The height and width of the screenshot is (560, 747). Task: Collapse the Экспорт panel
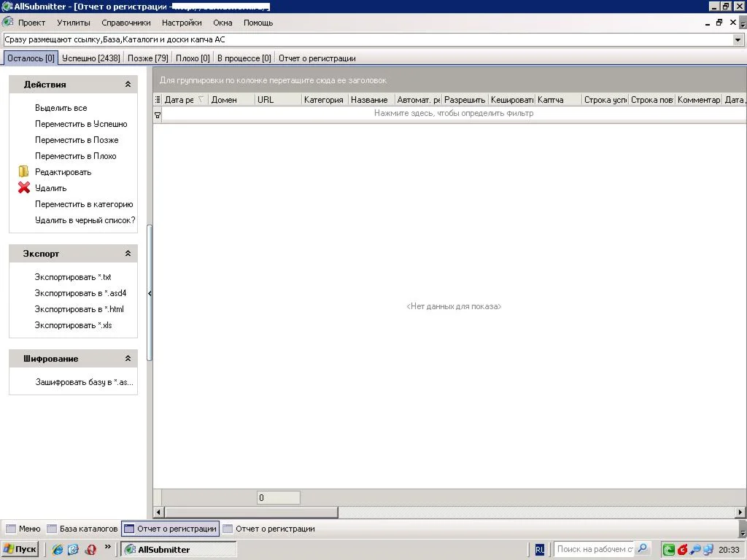point(128,253)
